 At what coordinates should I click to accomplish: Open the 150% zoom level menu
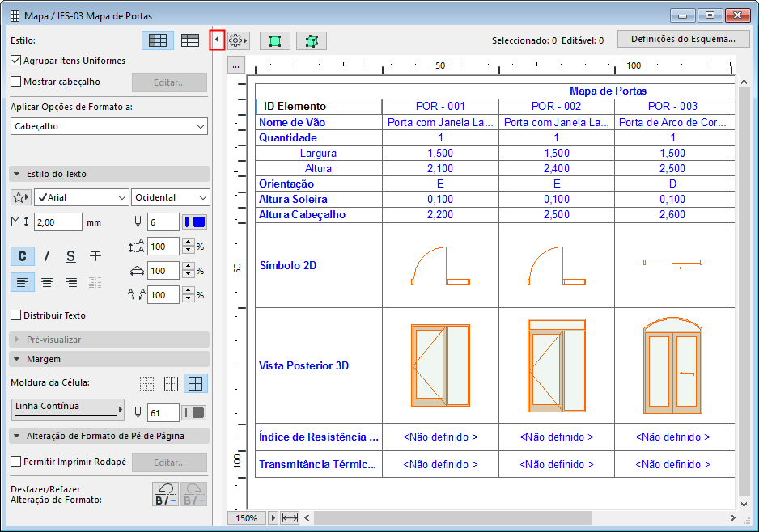click(247, 517)
